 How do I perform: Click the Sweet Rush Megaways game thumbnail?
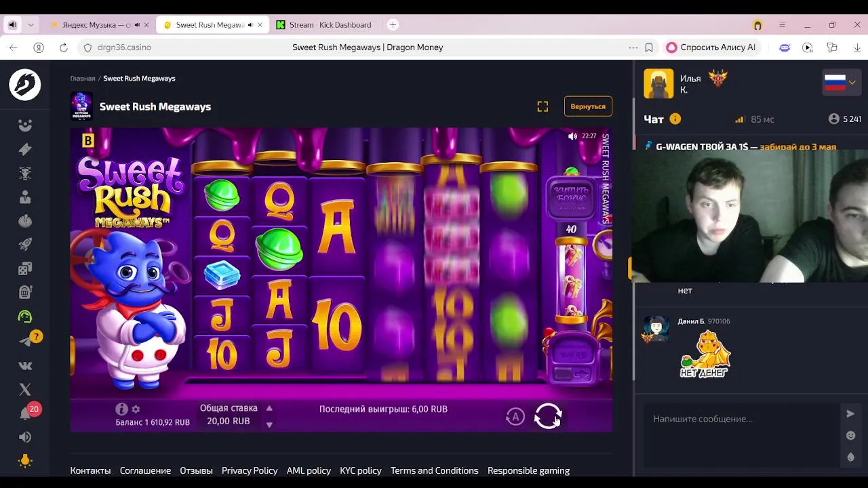point(81,106)
